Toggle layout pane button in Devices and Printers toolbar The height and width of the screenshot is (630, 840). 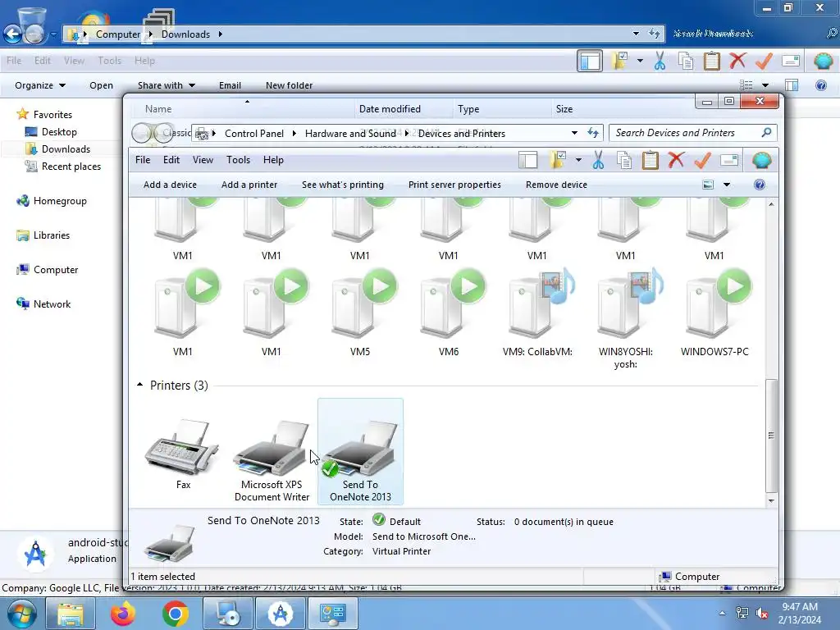coord(527,160)
